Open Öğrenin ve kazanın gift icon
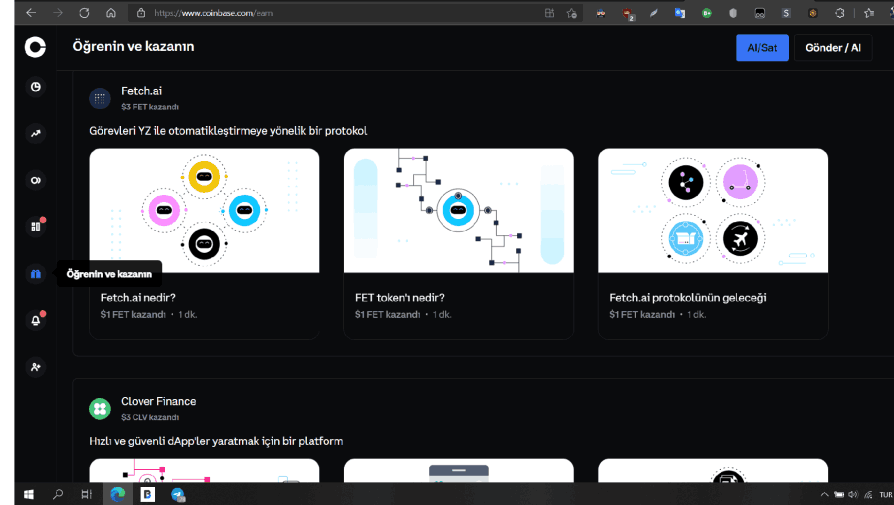Image resolution: width=894 pixels, height=505 pixels. coord(35,274)
